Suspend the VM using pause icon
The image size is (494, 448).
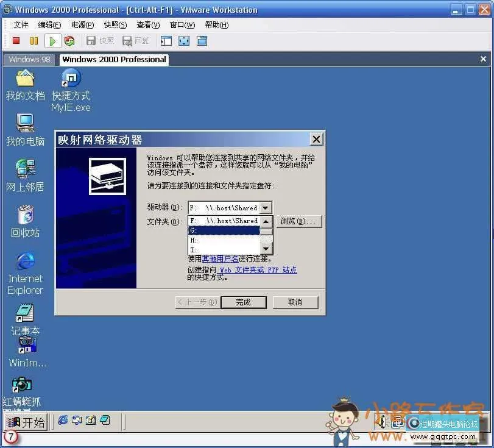pos(34,40)
